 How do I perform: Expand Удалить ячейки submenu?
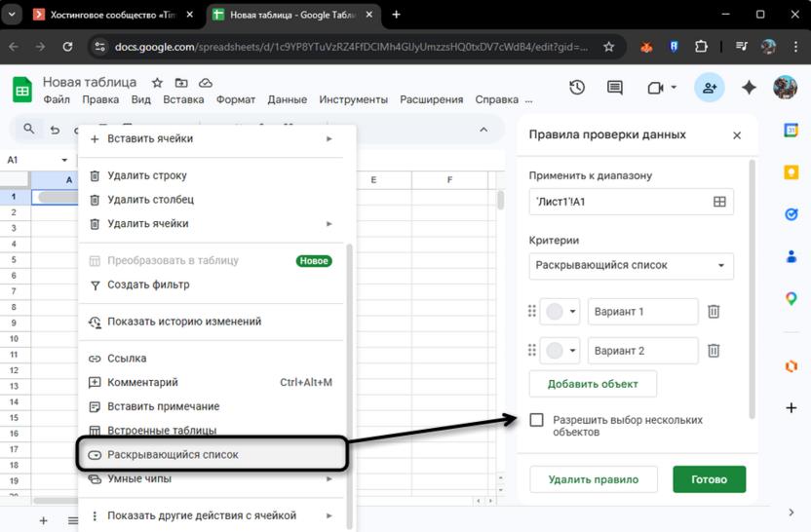pos(328,224)
